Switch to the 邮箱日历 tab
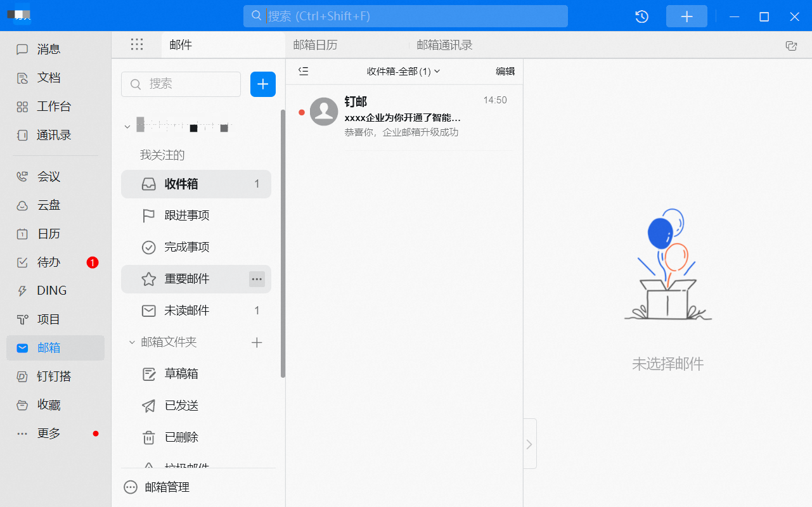812x507 pixels. click(315, 45)
